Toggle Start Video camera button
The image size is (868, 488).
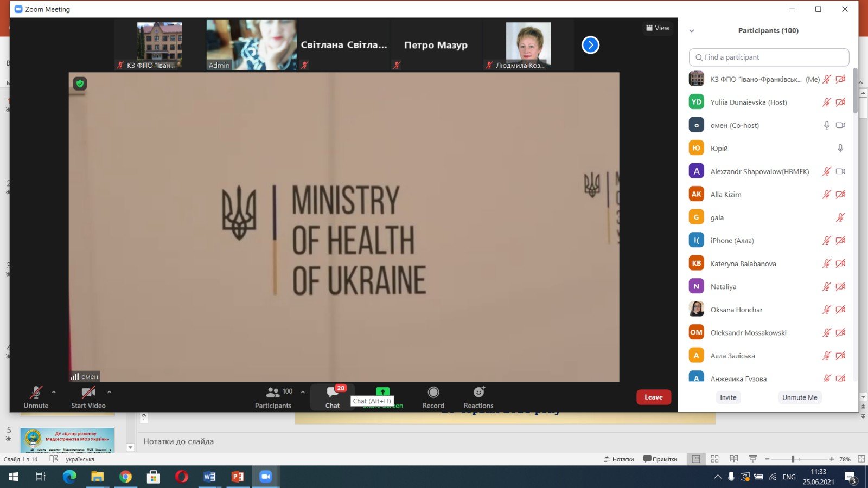tap(88, 393)
